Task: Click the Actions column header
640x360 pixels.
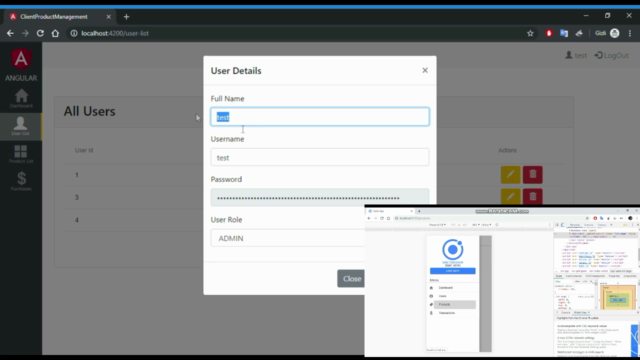Action: tap(507, 150)
